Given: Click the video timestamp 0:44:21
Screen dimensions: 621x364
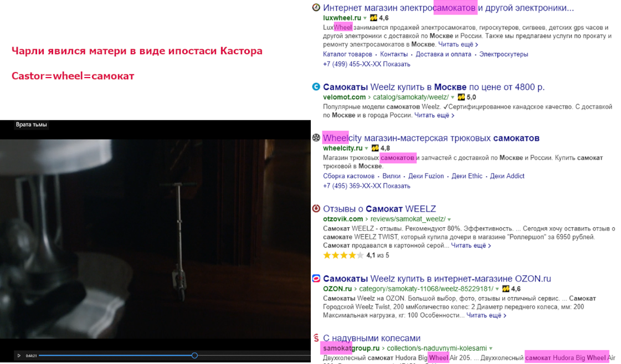Looking at the screenshot, I should pos(31,356).
